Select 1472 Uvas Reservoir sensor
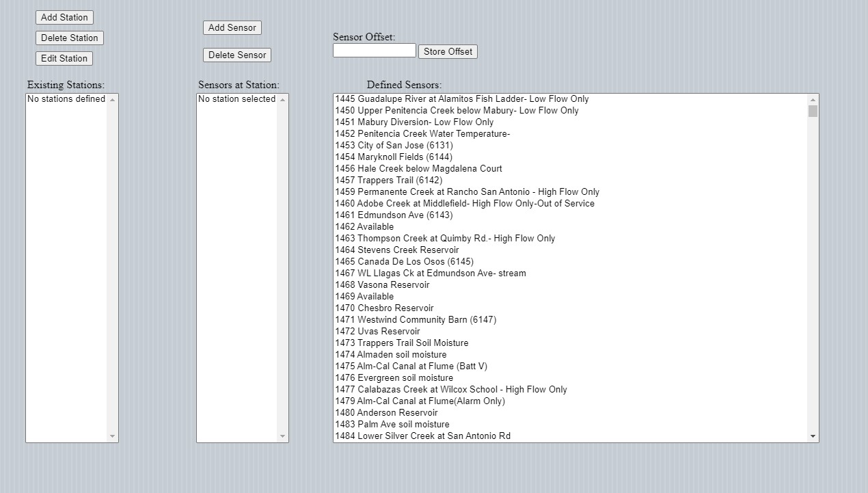Screen dimensions: 868x493 click(377, 332)
